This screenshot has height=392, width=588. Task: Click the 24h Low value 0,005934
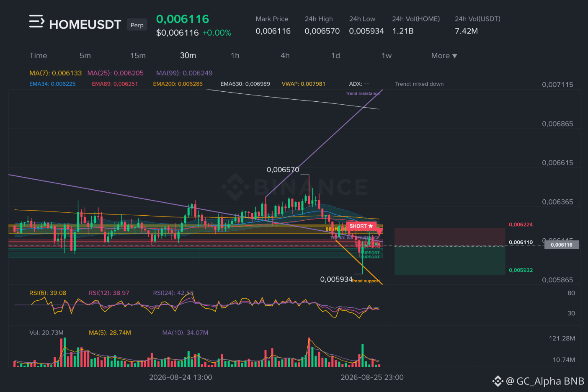[x=366, y=31]
